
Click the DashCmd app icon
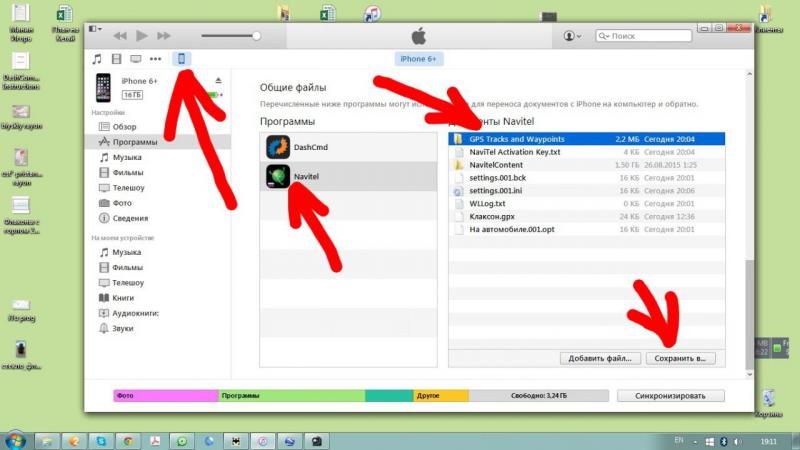(x=278, y=147)
